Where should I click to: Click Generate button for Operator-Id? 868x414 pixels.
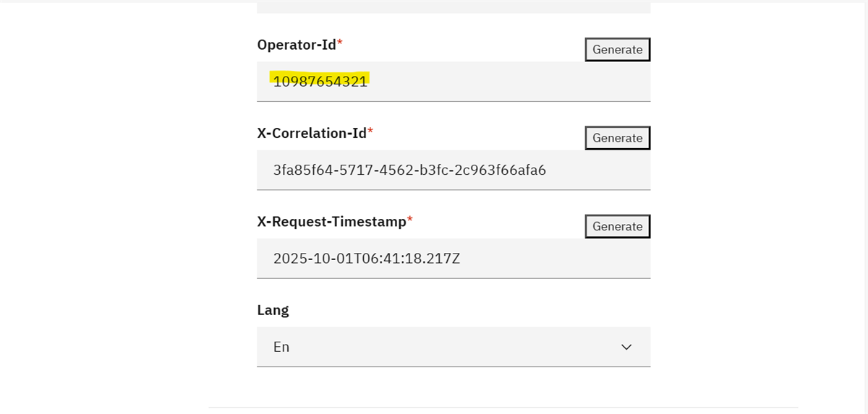pyautogui.click(x=617, y=49)
